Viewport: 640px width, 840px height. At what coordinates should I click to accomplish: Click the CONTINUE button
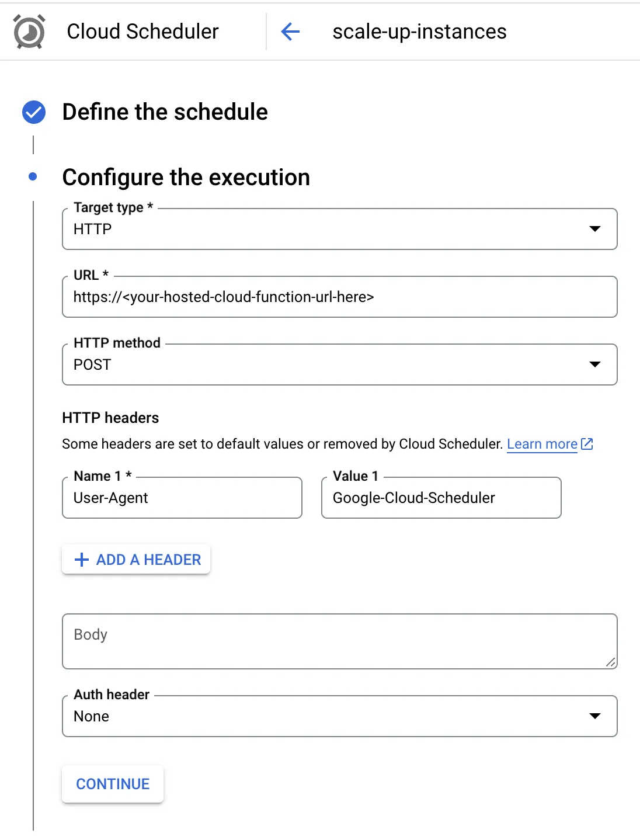pyautogui.click(x=113, y=784)
